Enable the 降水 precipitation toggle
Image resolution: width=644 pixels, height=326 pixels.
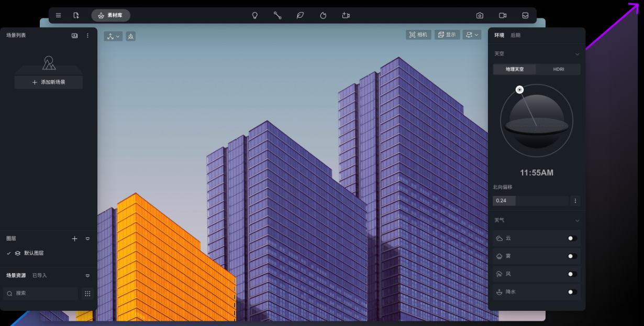(572, 292)
